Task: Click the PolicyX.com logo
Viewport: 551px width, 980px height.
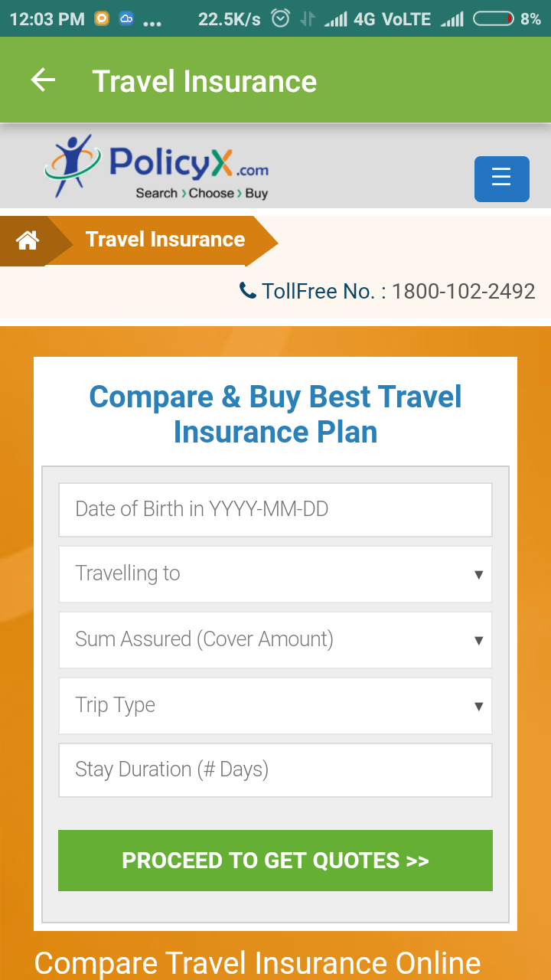Action: point(157,166)
